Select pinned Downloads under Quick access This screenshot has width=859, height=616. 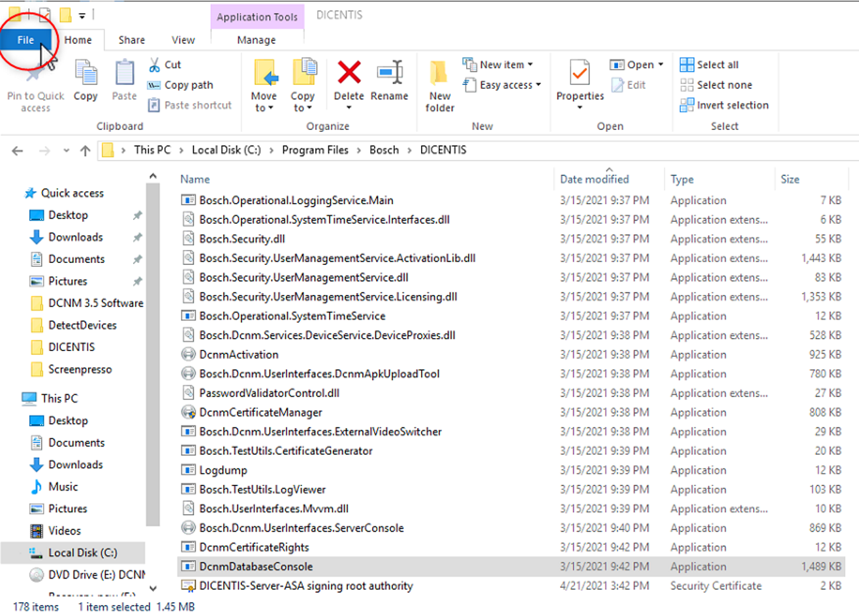[75, 238]
